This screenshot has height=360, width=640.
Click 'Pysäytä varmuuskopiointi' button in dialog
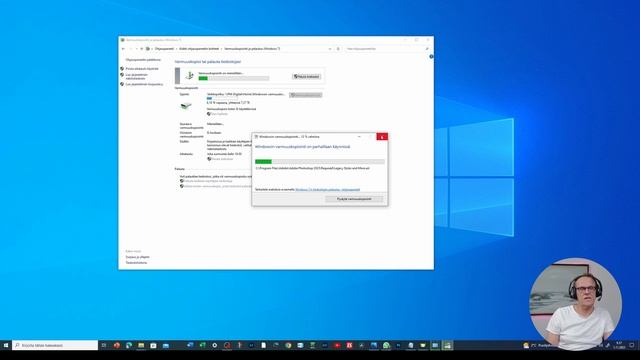pos(354,199)
